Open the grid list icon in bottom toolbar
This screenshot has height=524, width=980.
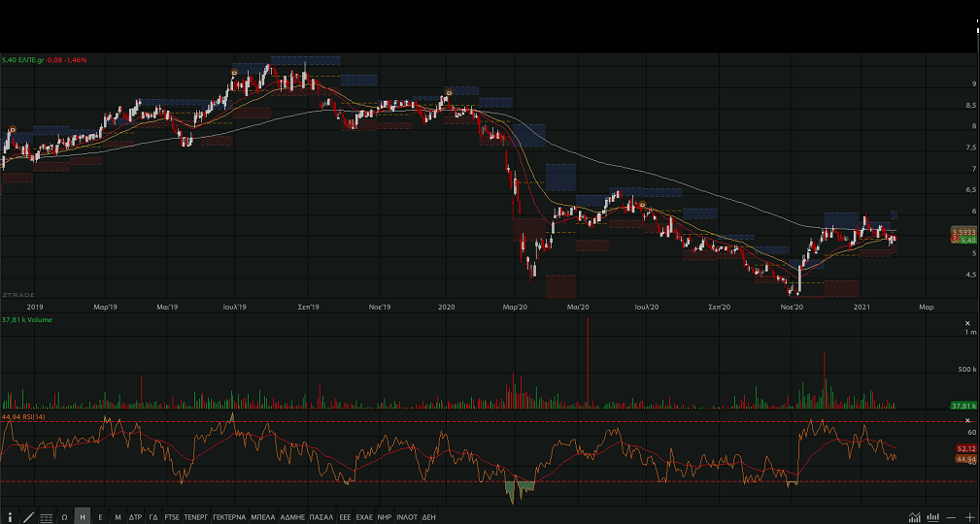click(47, 517)
